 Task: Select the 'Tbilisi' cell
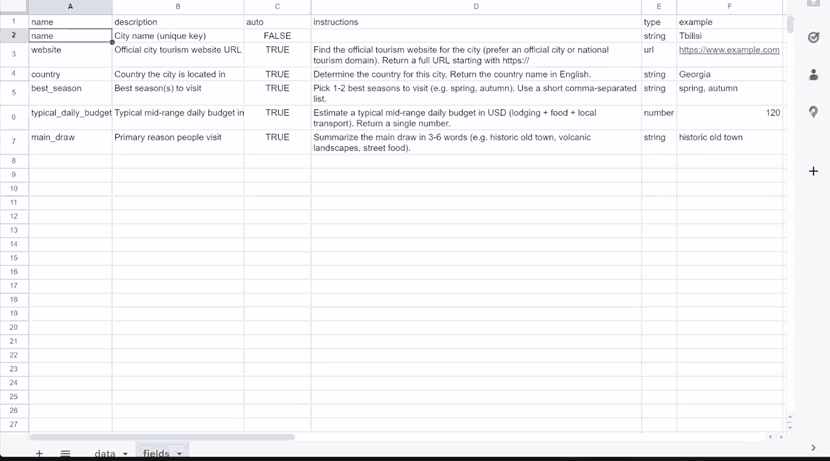pyautogui.click(x=729, y=35)
